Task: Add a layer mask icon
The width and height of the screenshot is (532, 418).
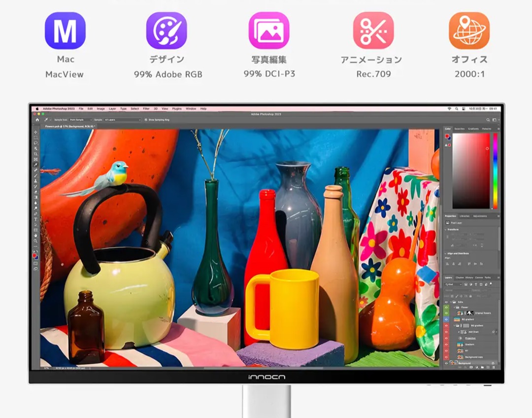Action: 471,367
